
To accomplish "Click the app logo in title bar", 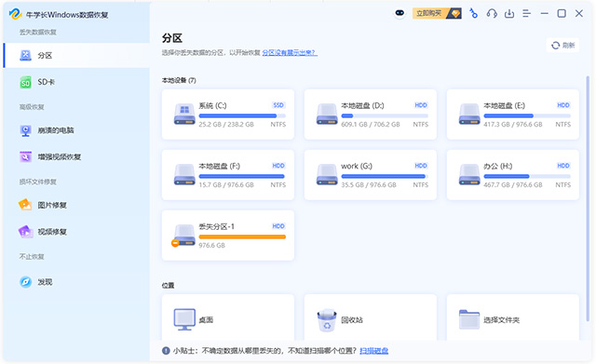I will [x=15, y=15].
